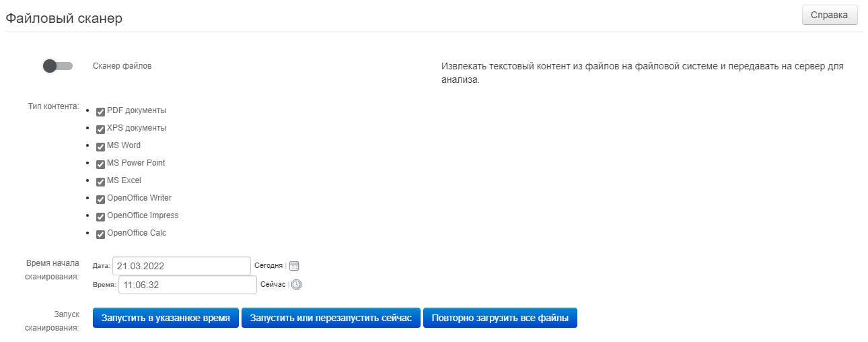Toggle the Сканер файлов switch
The width and height of the screenshot is (868, 342).
pos(57,66)
